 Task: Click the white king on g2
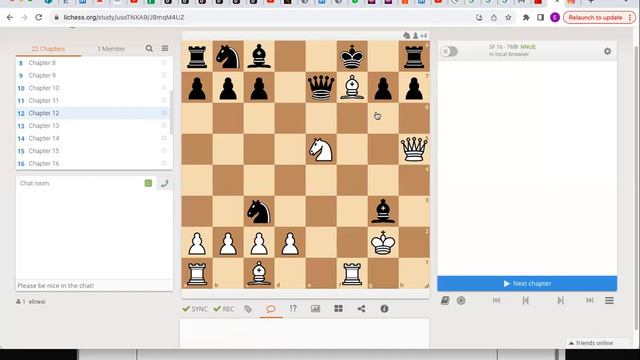coord(383,242)
